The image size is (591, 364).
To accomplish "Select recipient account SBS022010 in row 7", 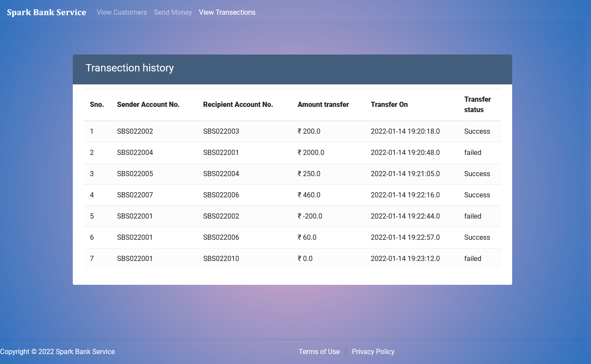I will [x=221, y=258].
